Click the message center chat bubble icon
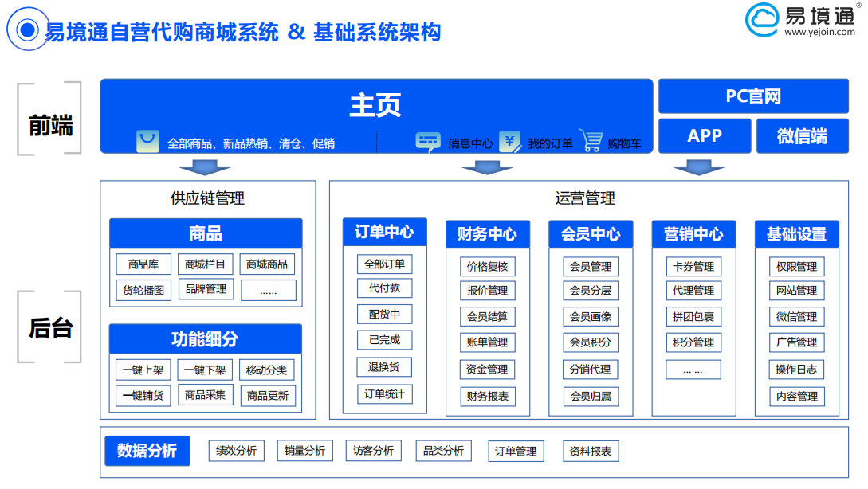Screen dimensions: 868x489 click(428, 142)
